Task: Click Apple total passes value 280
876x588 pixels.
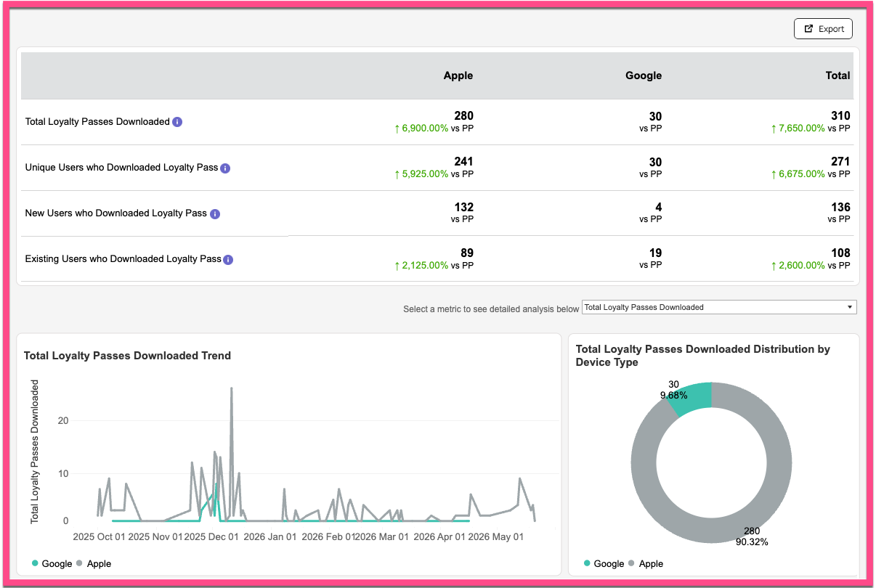Action: tap(463, 116)
